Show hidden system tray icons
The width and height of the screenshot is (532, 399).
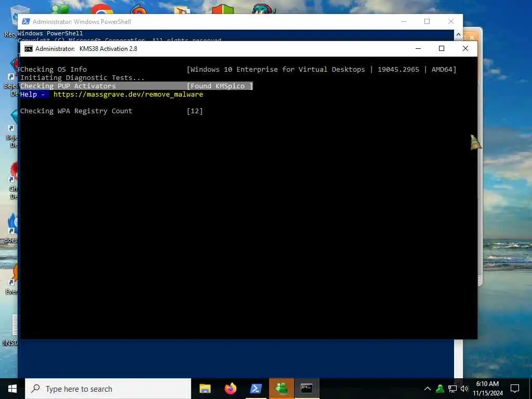click(x=428, y=389)
